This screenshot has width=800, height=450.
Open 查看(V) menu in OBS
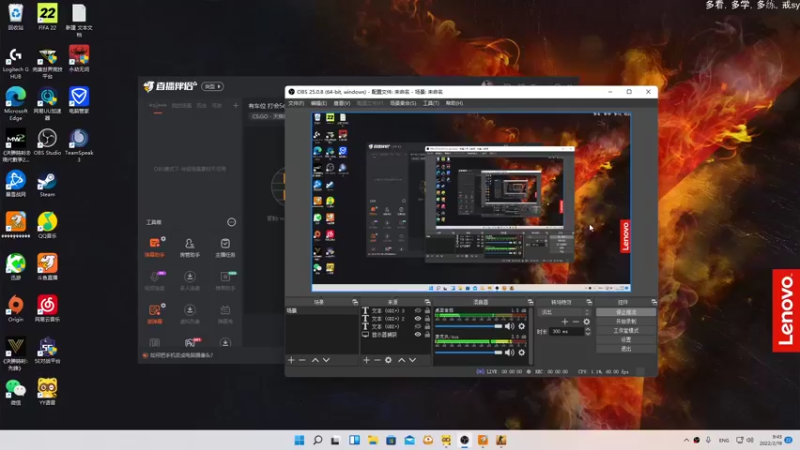pyautogui.click(x=342, y=104)
